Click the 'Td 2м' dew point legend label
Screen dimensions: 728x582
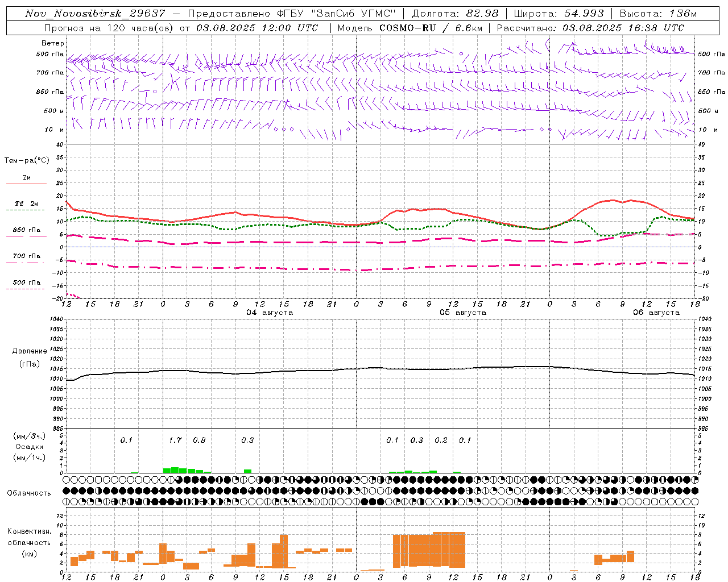[x=26, y=203]
